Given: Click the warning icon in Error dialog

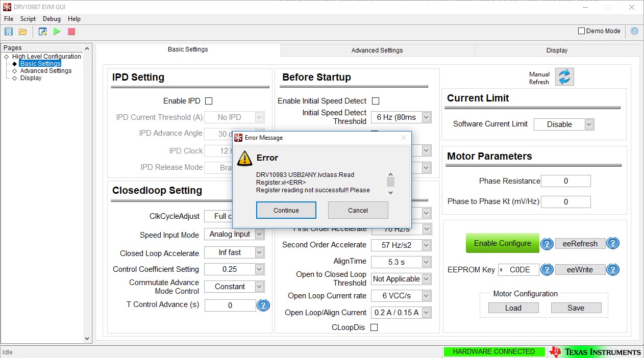Looking at the screenshot, I should coord(245,158).
